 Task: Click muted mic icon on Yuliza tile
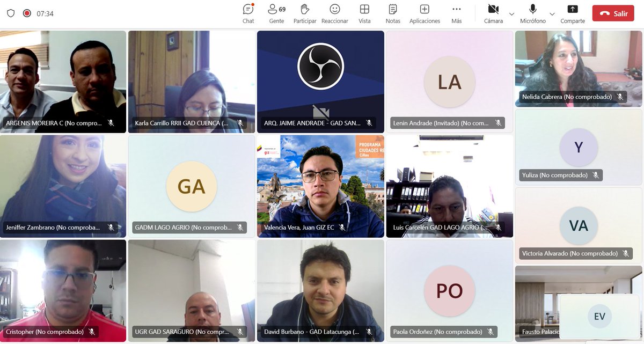(596, 175)
